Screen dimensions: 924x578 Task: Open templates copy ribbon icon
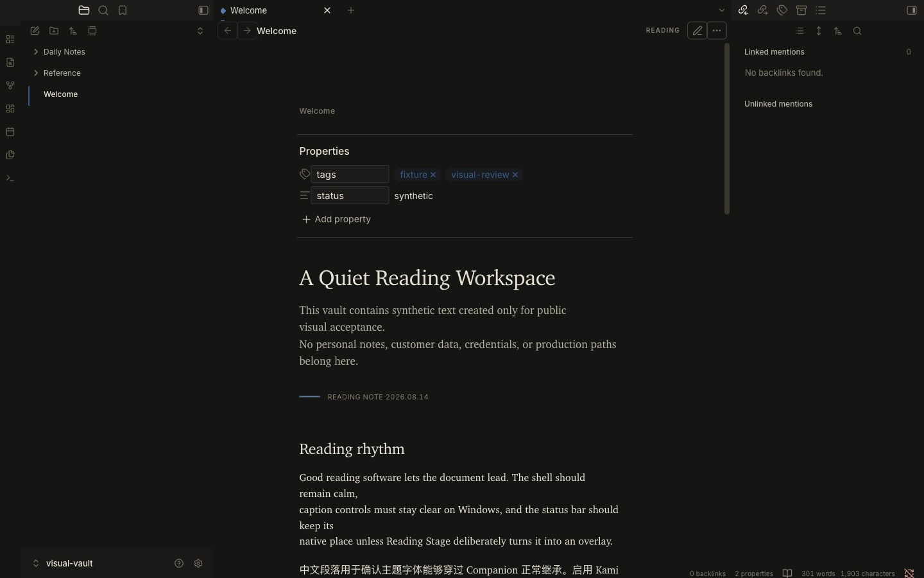(x=10, y=155)
